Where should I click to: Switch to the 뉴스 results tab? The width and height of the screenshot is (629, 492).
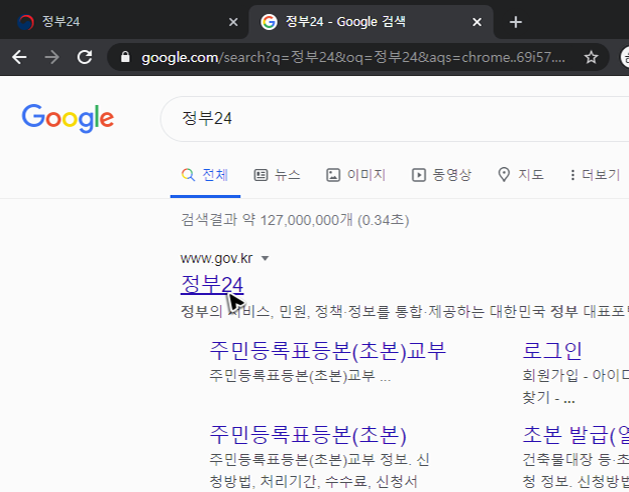277,175
